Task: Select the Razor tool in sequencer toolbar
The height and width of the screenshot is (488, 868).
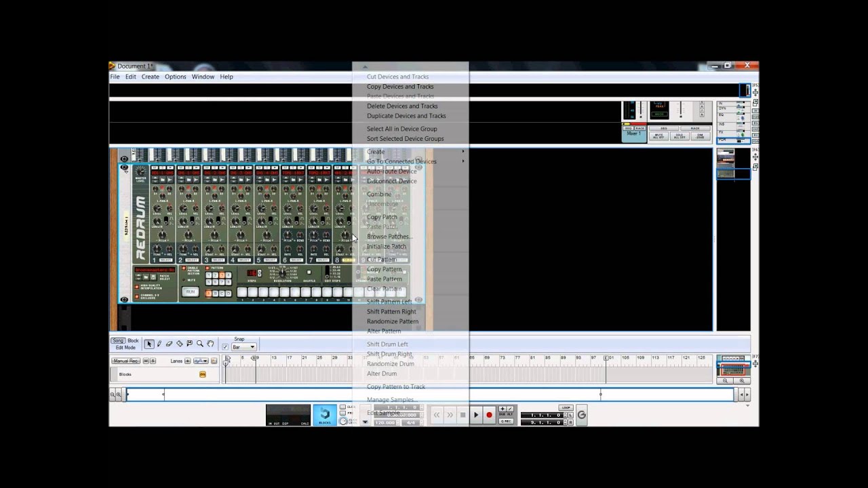Action: [180, 344]
